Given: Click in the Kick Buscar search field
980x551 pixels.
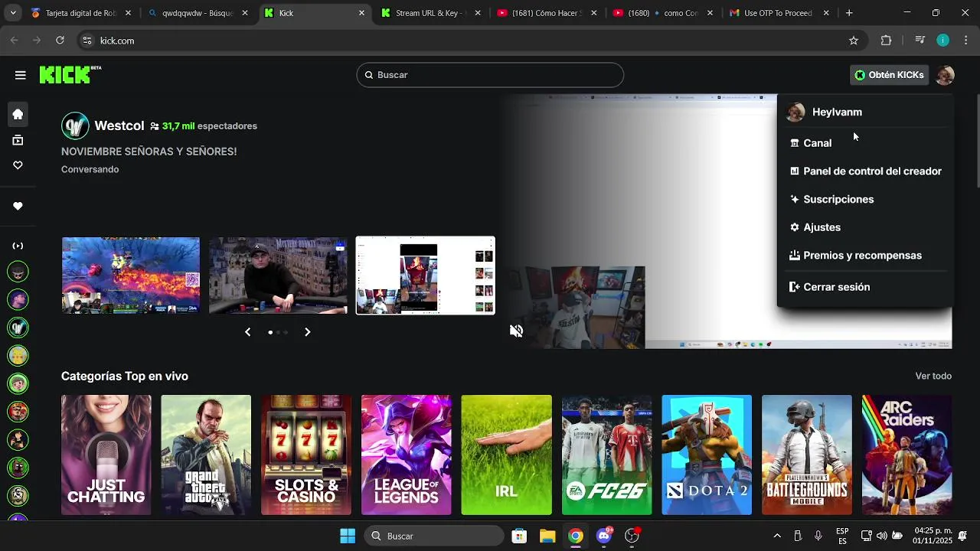Looking at the screenshot, I should (x=490, y=75).
